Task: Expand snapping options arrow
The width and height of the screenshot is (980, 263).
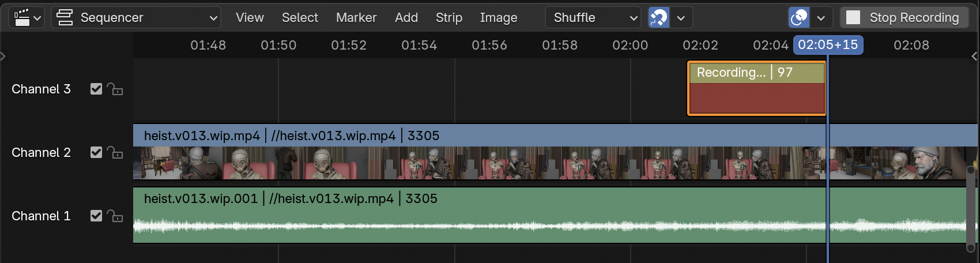Action: [681, 18]
